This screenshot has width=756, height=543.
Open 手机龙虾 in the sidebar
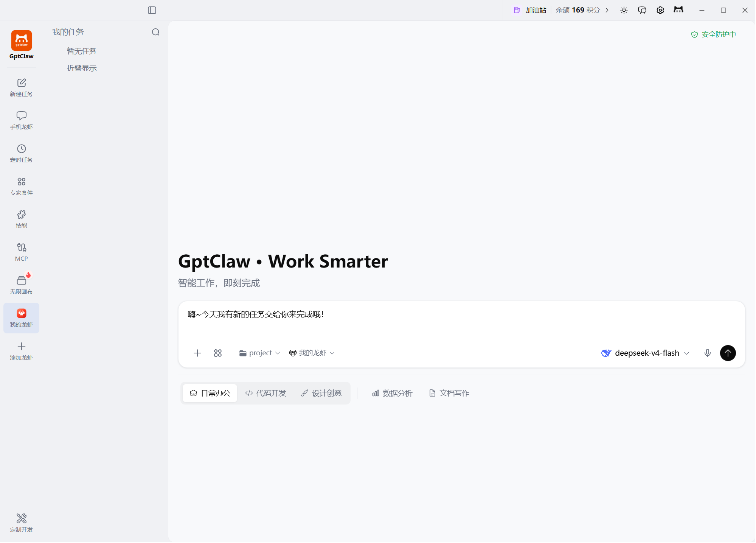click(22, 120)
